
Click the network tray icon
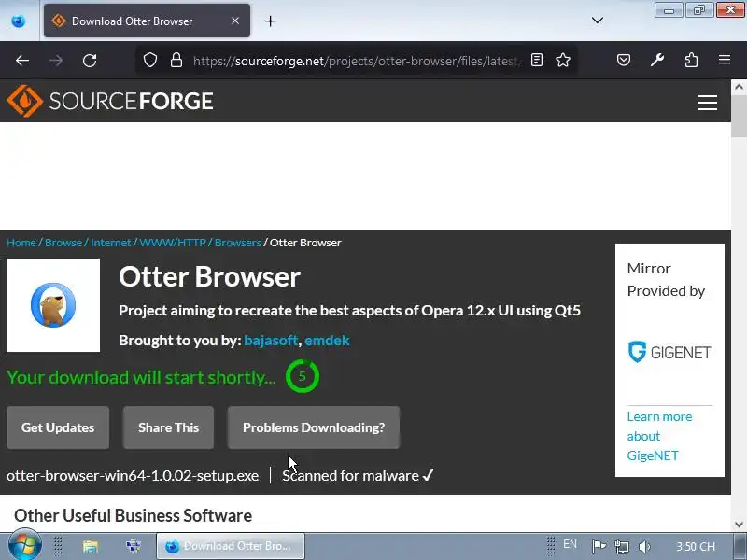pyautogui.click(x=622, y=546)
